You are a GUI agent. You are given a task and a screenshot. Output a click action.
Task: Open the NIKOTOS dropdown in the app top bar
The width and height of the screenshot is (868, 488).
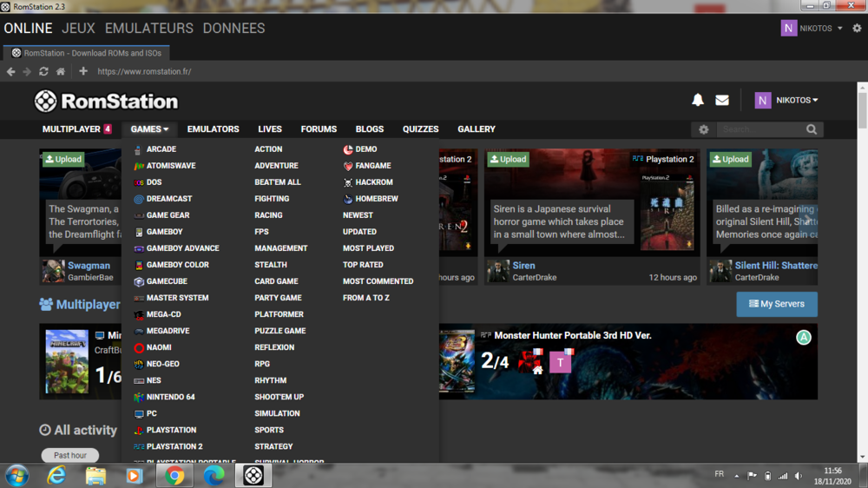point(820,29)
